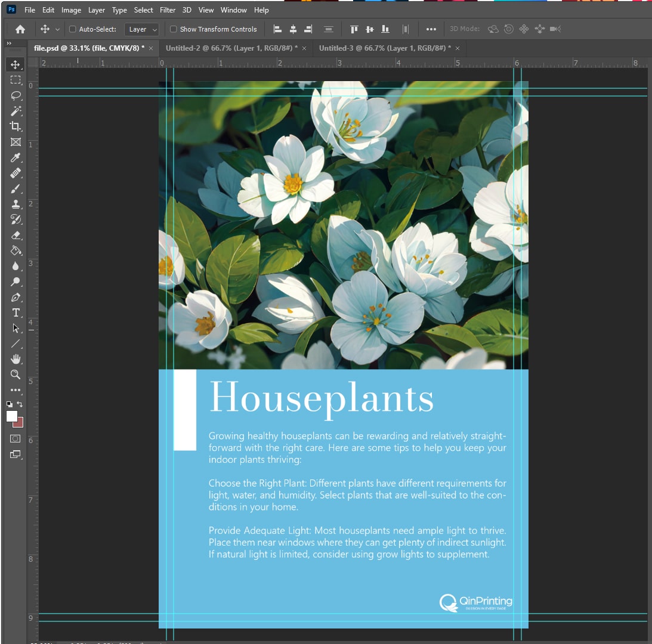
Task: Open the Filter menu
Action: click(168, 10)
